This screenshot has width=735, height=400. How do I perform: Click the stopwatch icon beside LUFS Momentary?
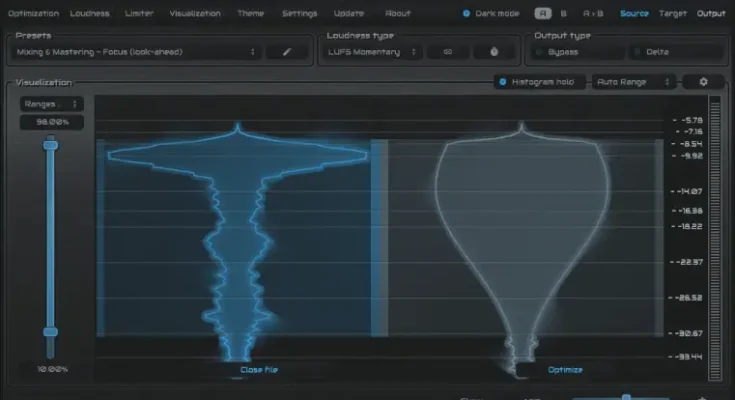493,51
